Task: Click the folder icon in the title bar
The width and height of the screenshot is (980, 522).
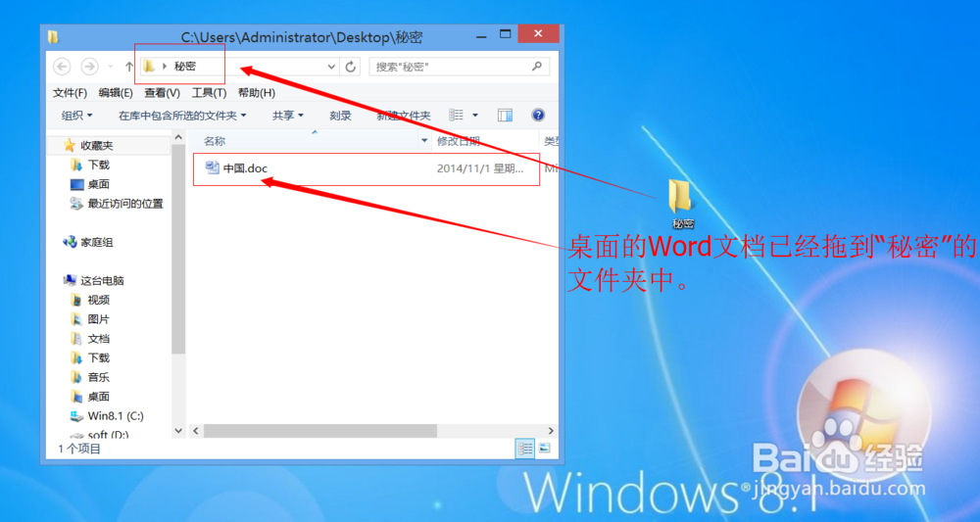Action: coord(54,37)
